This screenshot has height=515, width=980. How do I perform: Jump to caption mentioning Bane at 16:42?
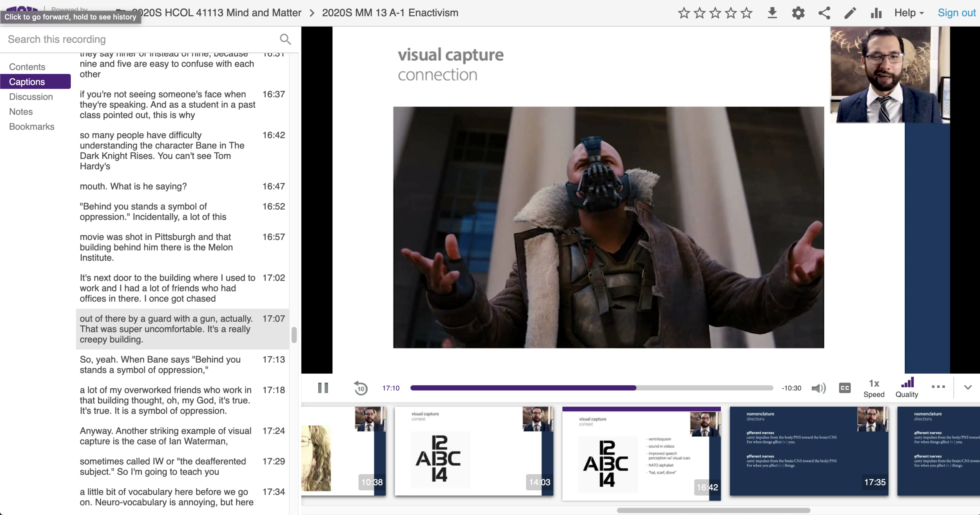(182, 150)
